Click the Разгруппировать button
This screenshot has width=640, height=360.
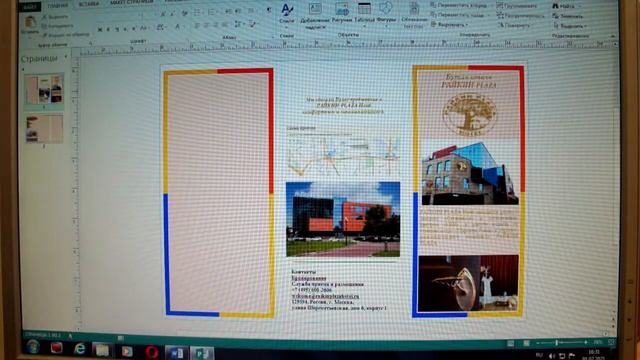[521, 16]
